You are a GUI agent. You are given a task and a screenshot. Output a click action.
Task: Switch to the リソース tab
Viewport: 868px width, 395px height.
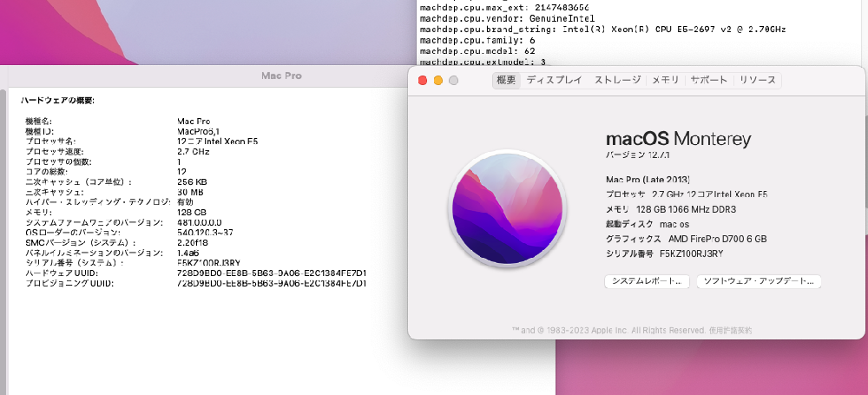pyautogui.click(x=758, y=81)
